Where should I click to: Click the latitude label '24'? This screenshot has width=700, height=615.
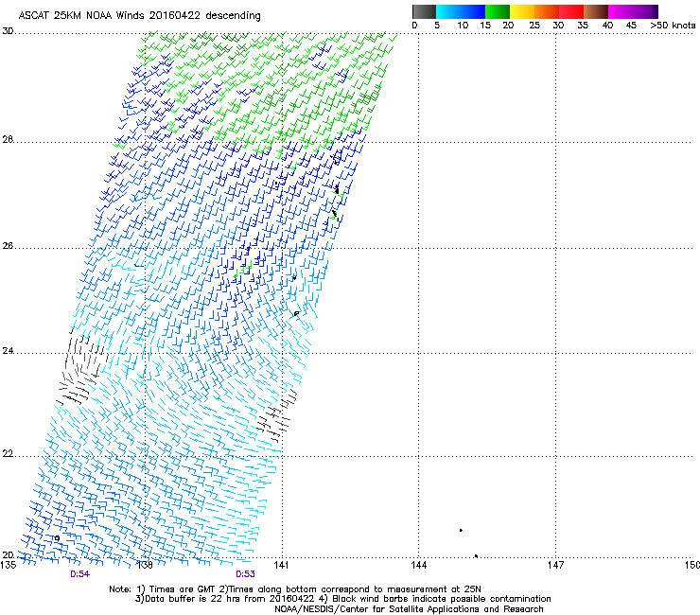coord(8,351)
